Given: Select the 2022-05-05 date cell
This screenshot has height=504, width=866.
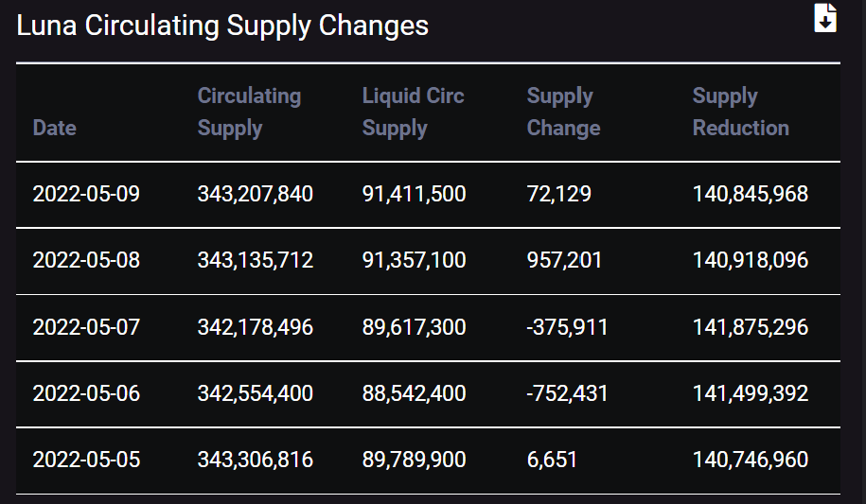Looking at the screenshot, I should point(86,460).
